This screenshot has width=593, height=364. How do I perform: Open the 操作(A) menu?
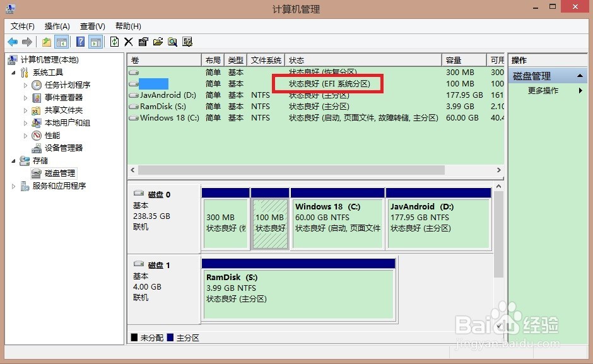tap(56, 26)
